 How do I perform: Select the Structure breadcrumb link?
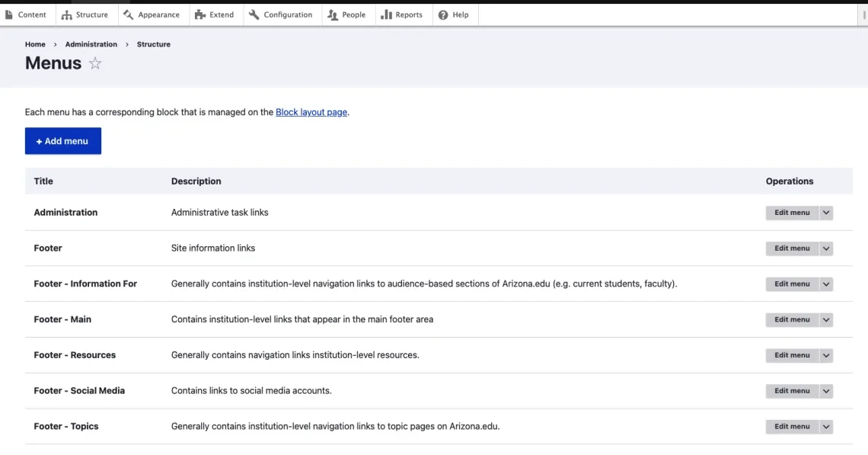154,44
